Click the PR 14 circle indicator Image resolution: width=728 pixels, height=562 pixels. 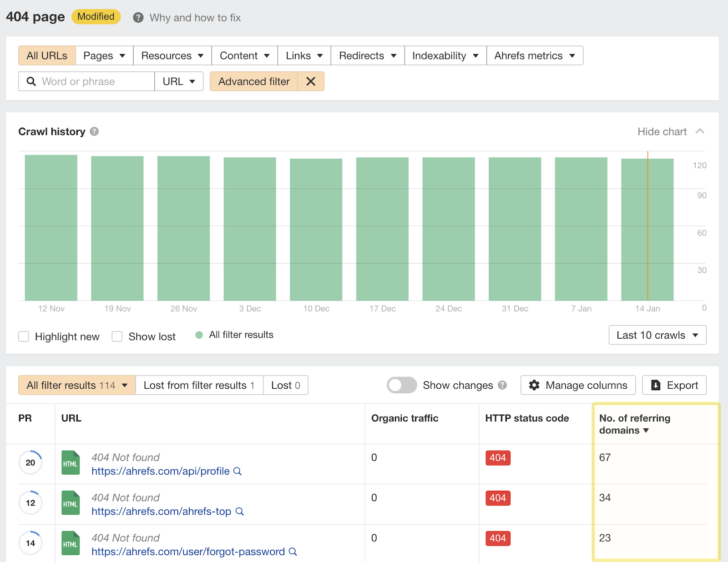[x=30, y=543]
